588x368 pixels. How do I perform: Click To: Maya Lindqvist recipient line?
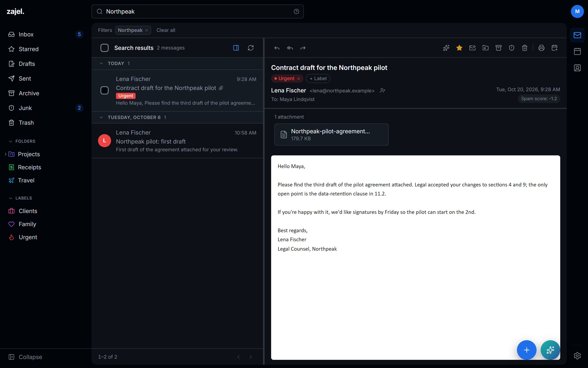(x=293, y=99)
